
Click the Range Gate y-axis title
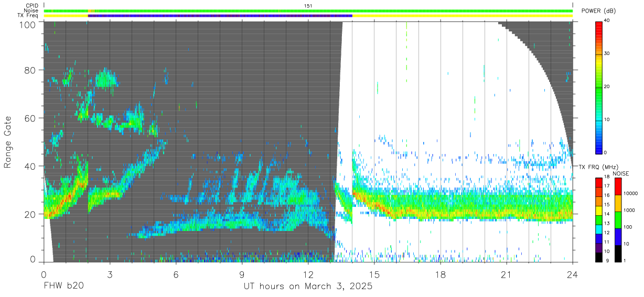(8, 142)
